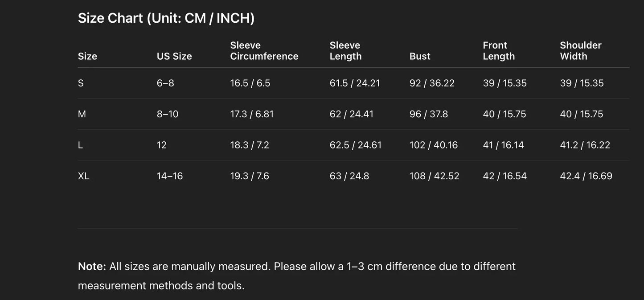Select shoulder width value 42.4 / 16.69
644x300 pixels.
[586, 176]
